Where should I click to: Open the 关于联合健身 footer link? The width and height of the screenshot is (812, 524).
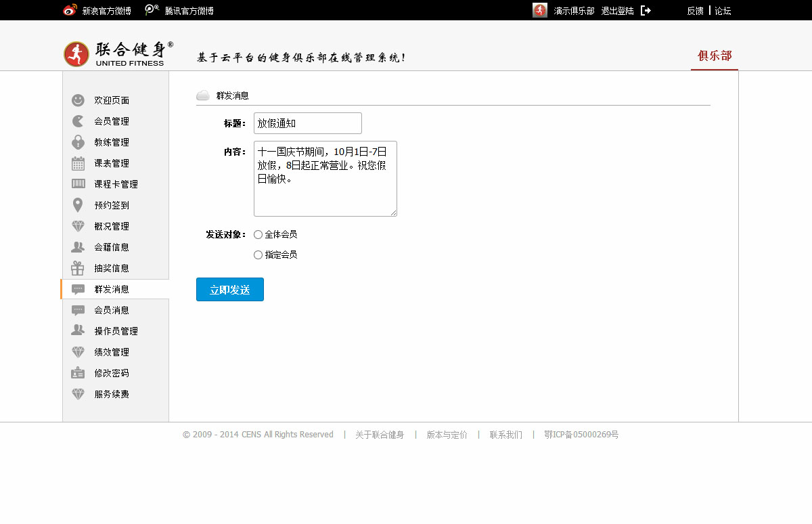tap(380, 435)
